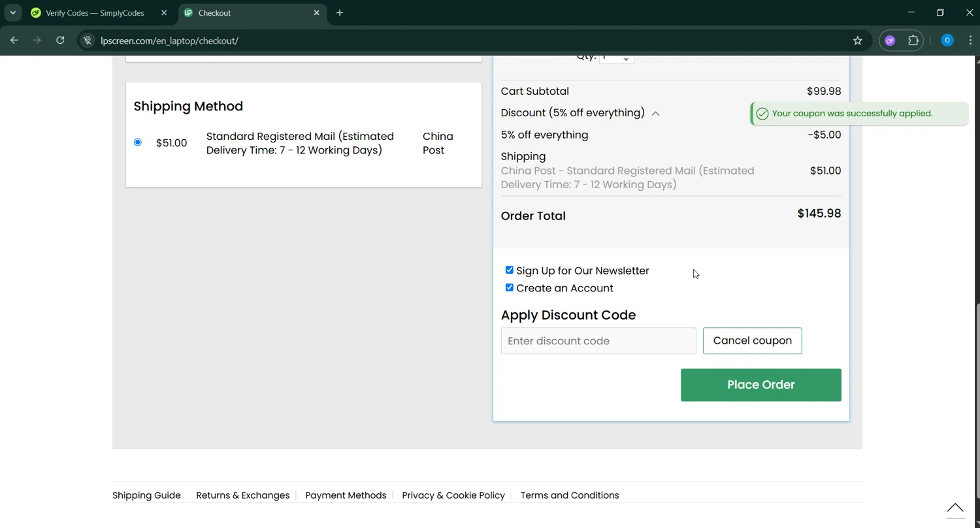Open the Shipping Guide footer link

146,495
